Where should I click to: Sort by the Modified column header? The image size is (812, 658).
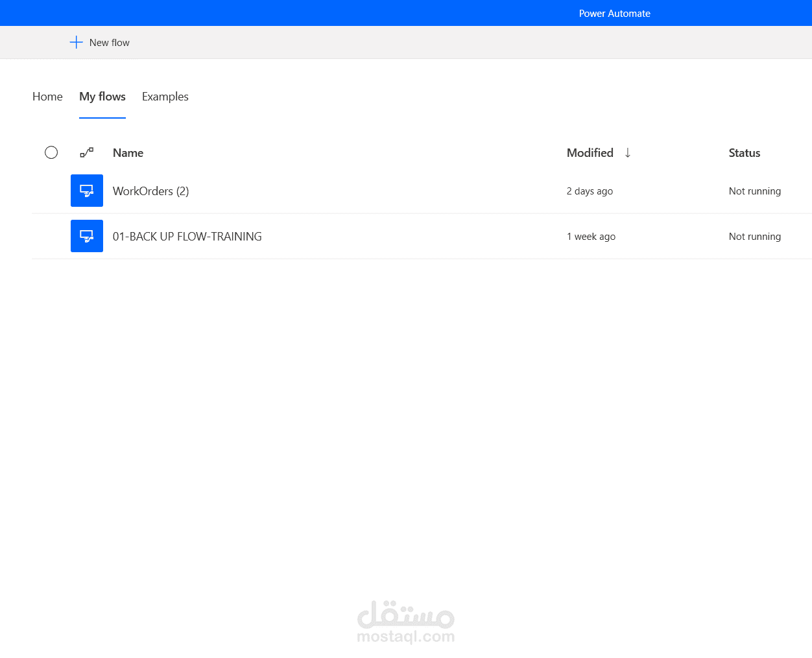click(x=590, y=153)
